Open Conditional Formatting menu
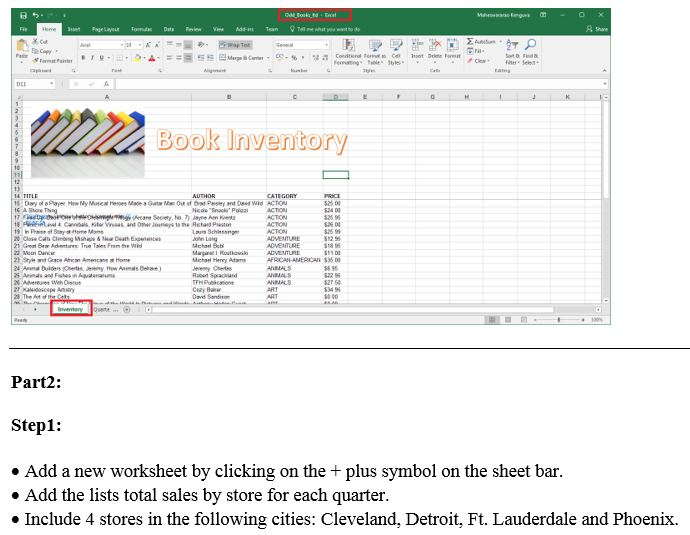Screen dimensions: 690x535 348,52
